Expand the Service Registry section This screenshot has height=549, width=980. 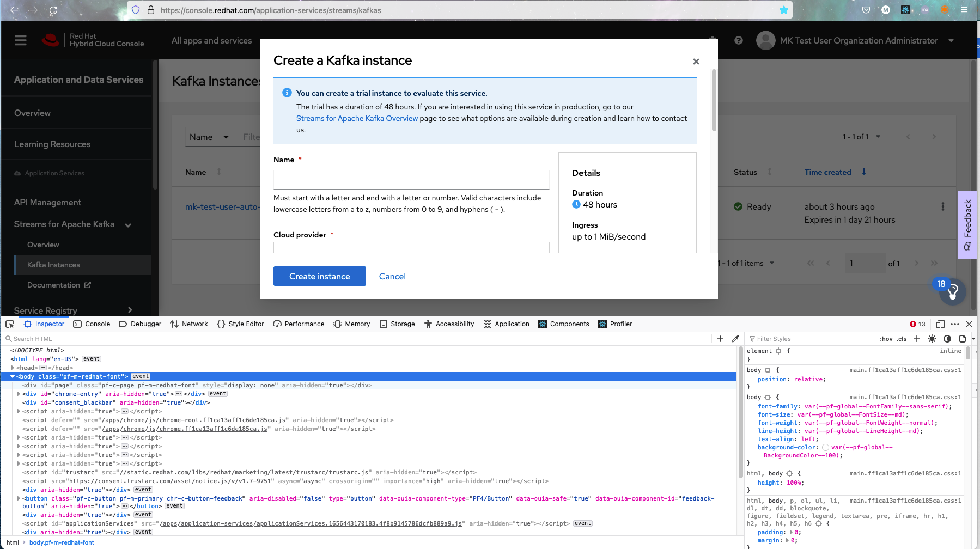coord(73,310)
